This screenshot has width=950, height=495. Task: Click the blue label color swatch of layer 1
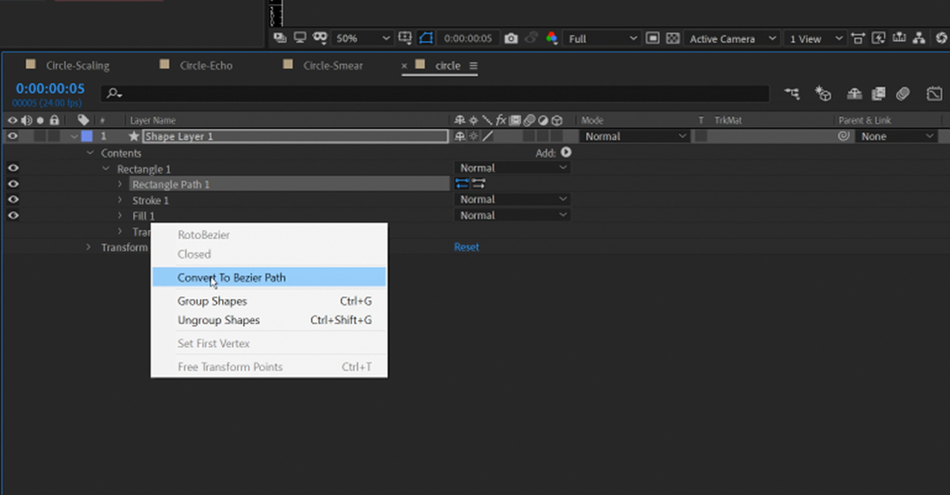coord(87,136)
